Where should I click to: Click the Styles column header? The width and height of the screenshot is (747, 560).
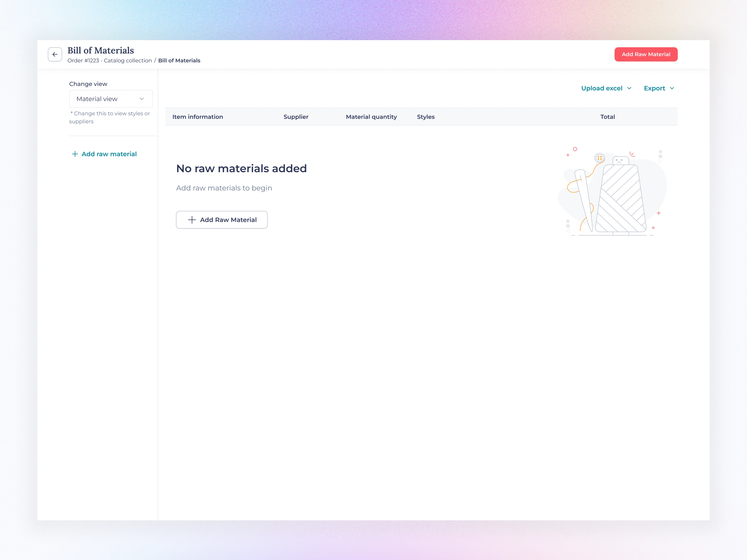point(426,117)
